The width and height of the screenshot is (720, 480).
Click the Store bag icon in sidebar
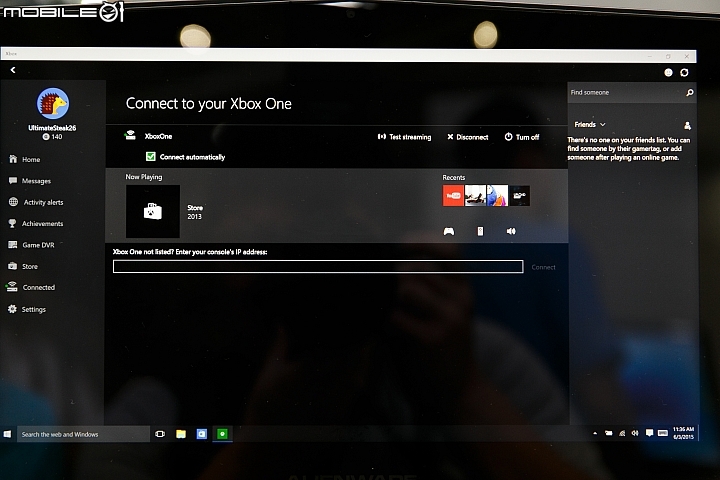pyautogui.click(x=12, y=265)
